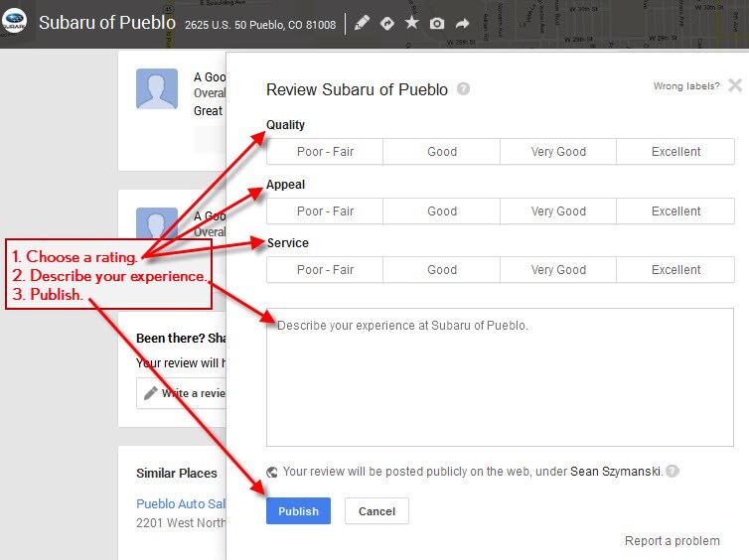Select Very Good for Appeal
749x560 pixels.
pyautogui.click(x=558, y=211)
